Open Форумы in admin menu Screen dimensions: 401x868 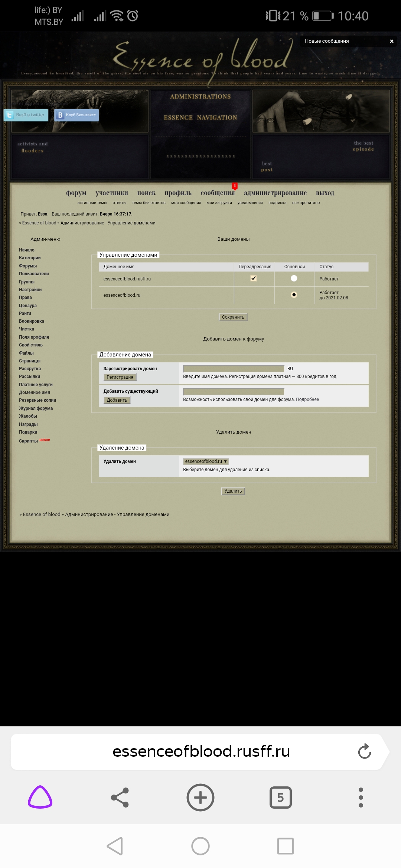(28, 266)
